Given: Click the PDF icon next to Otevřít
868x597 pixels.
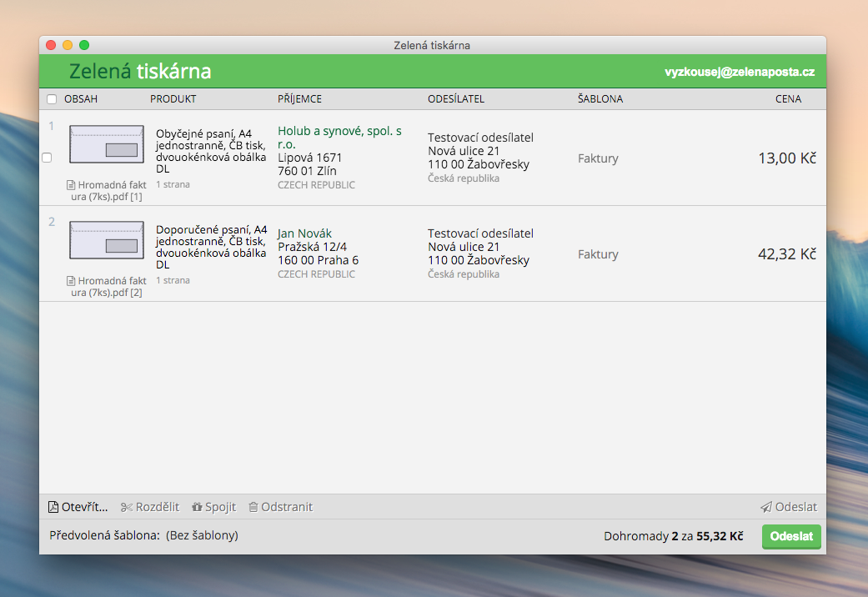Looking at the screenshot, I should (x=53, y=507).
